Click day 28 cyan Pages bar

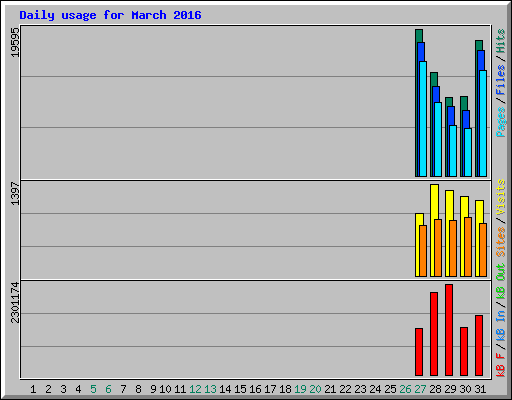438,139
